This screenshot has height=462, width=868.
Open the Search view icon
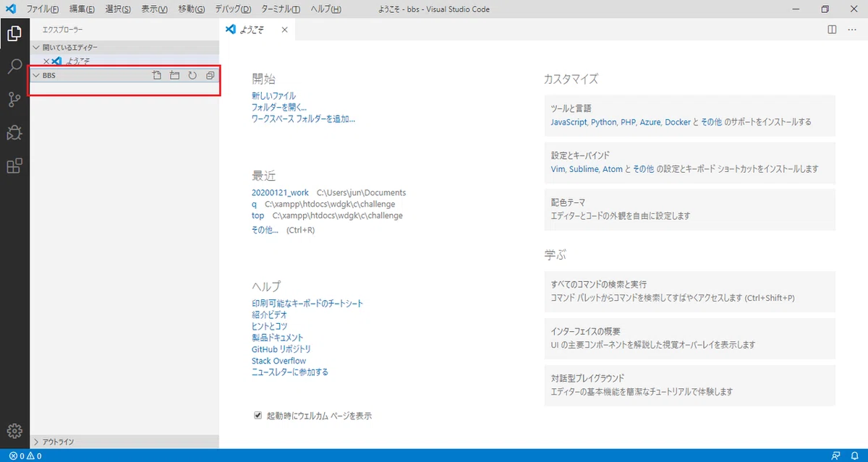tap(14, 67)
